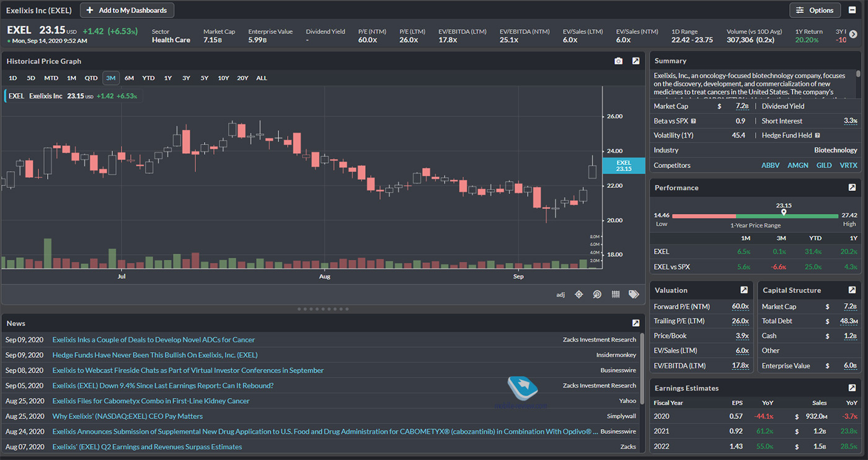Click the EXEL 23.15 price tag on chart axis
The height and width of the screenshot is (460, 868).
click(624, 166)
